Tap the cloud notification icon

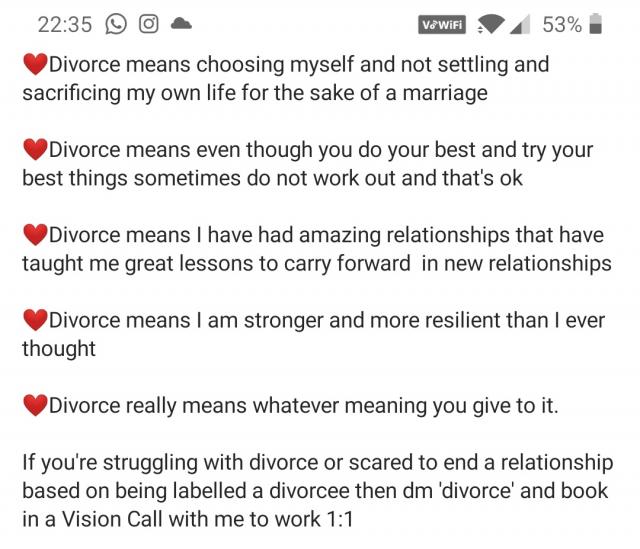coord(181,24)
